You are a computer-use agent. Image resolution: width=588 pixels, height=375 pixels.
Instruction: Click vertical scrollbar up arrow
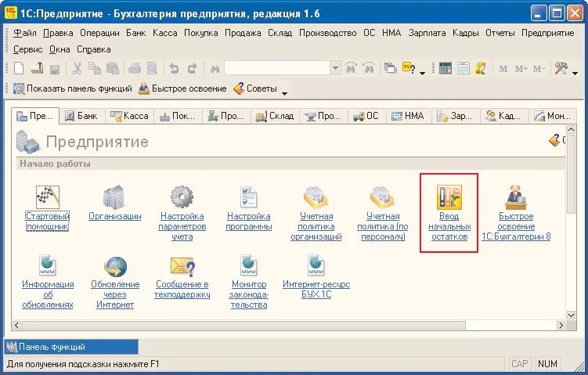tap(571, 130)
